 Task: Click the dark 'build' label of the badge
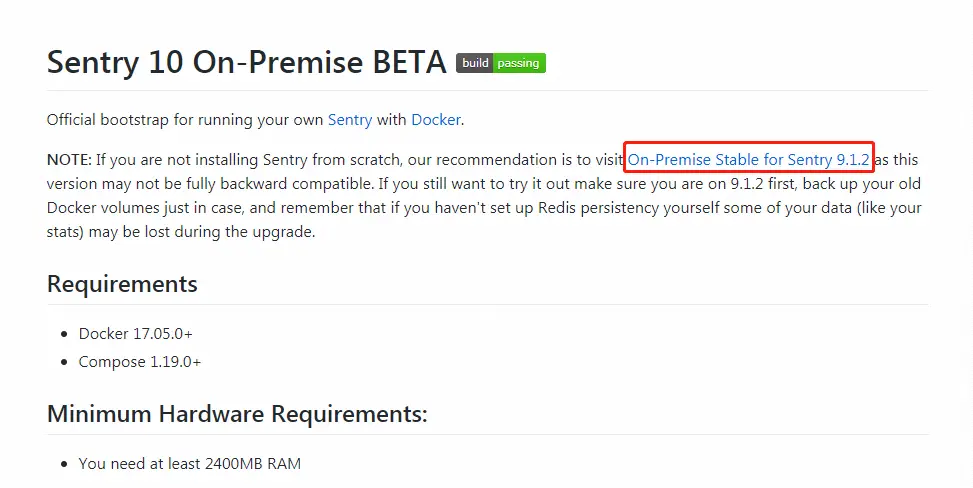click(475, 63)
